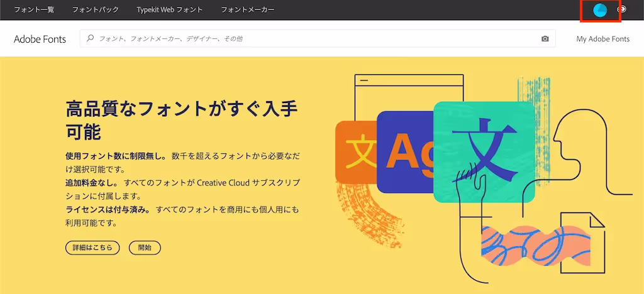This screenshot has height=294, width=644.
Task: Click the orange 文 tile illustration
Action: click(x=356, y=152)
